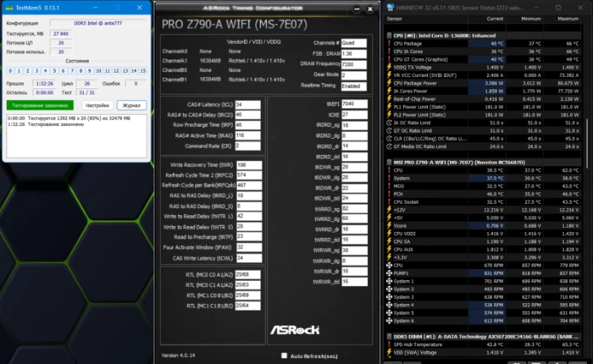593x364 pixels.
Task: Click fan icon on System 4 row
Action: pos(389,305)
